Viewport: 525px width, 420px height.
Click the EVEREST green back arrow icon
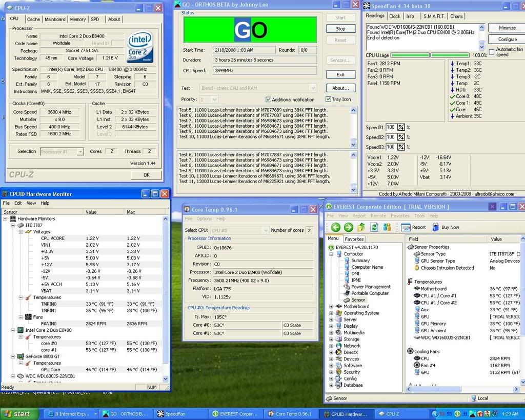(336, 227)
